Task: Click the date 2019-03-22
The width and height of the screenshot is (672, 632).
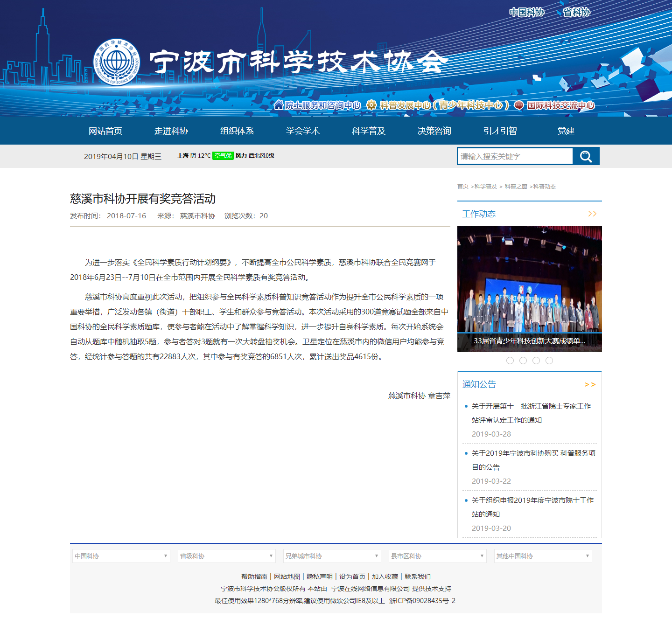Action: pyautogui.click(x=491, y=481)
